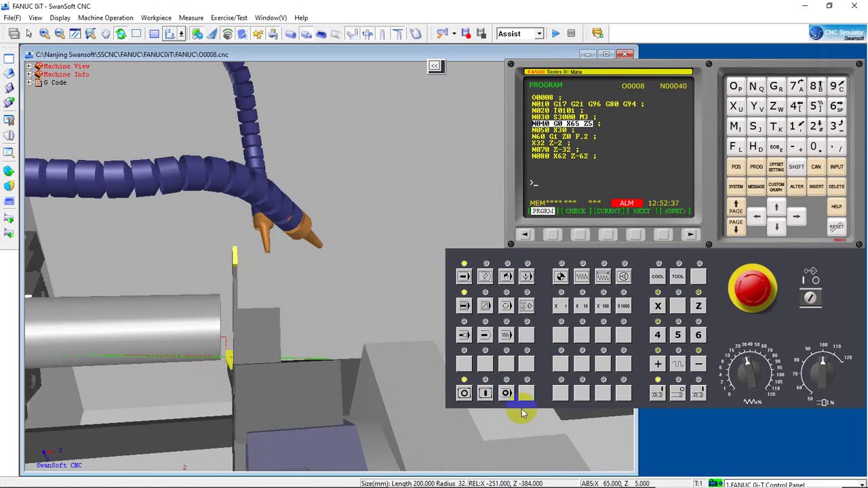Click the AUTO mode machine panel key
The image size is (868, 488).
click(465, 277)
